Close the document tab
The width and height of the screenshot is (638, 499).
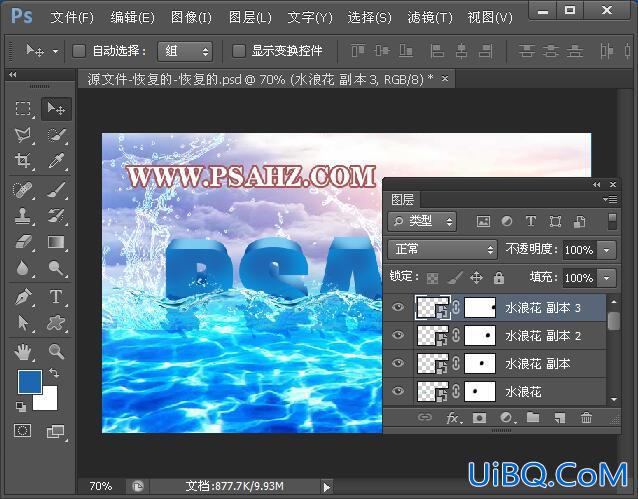tap(445, 78)
